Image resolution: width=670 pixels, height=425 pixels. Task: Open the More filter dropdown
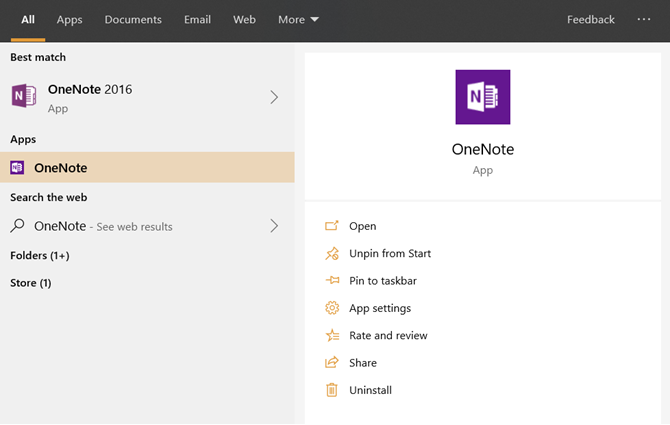pos(298,20)
